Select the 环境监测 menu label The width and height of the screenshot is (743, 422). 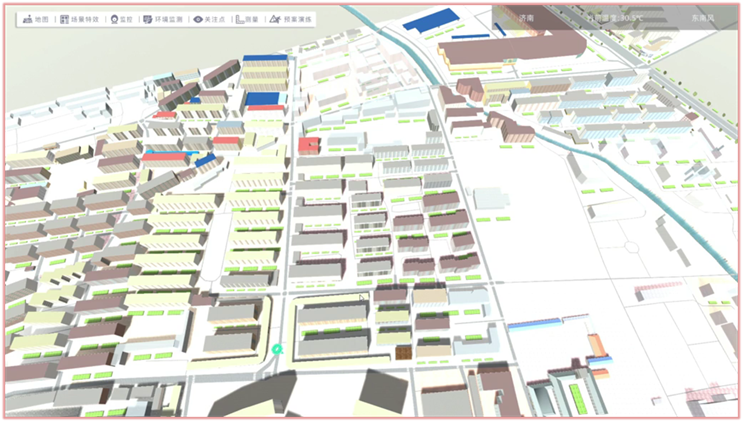(169, 19)
